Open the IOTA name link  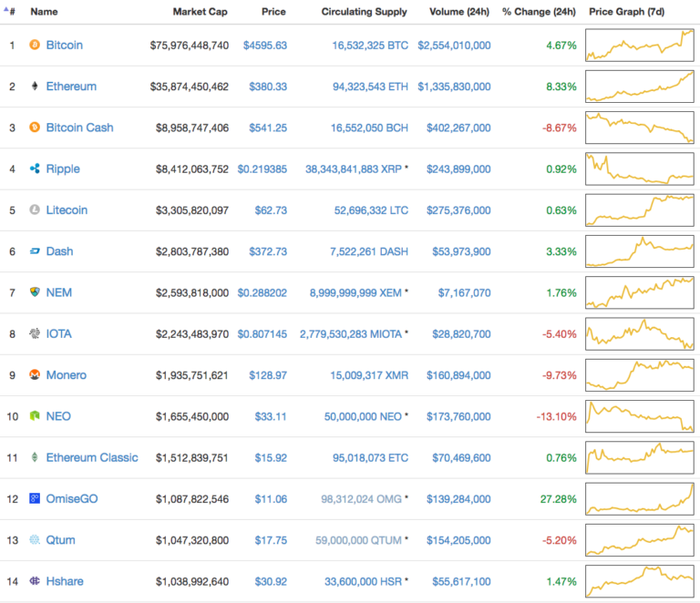[x=58, y=333]
